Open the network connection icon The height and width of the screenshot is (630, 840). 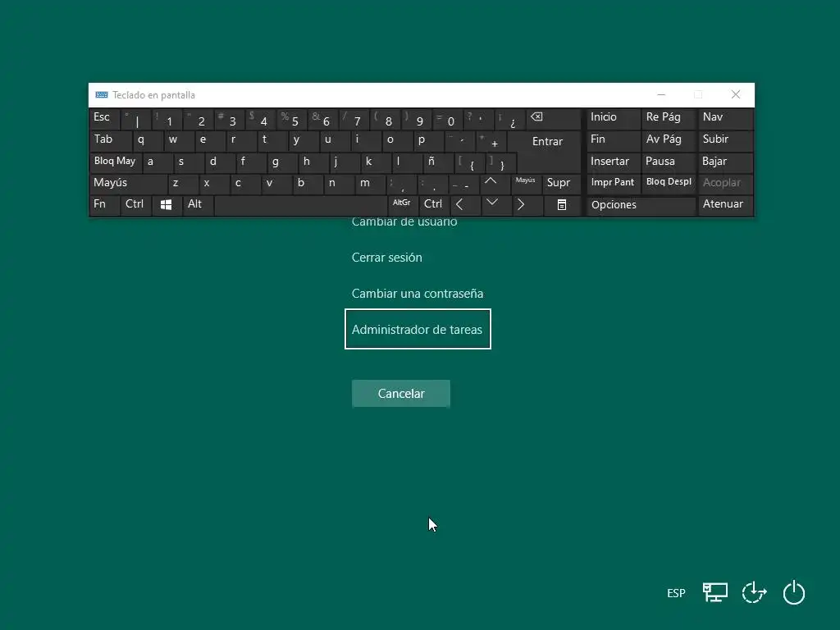[714, 593]
